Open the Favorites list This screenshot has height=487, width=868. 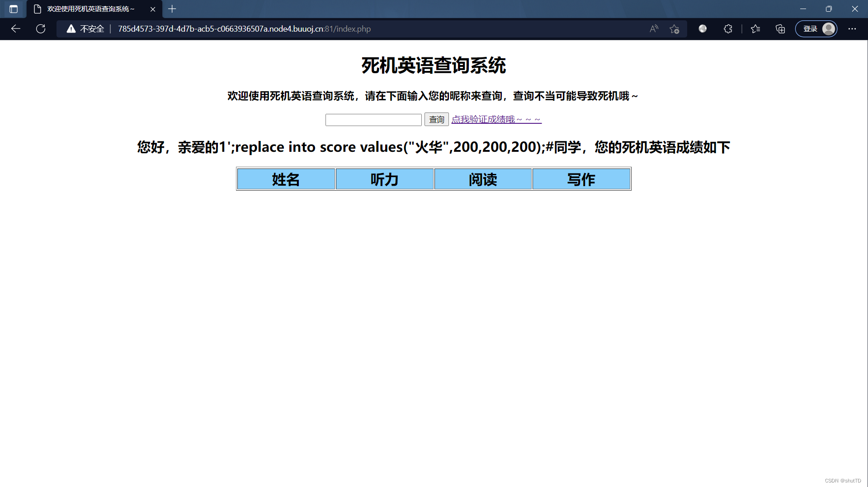755,28
